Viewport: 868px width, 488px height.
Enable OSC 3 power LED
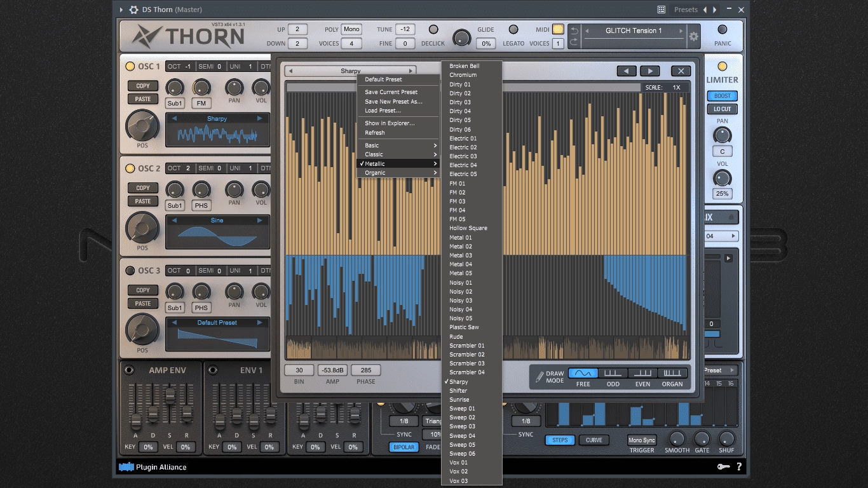click(x=130, y=271)
